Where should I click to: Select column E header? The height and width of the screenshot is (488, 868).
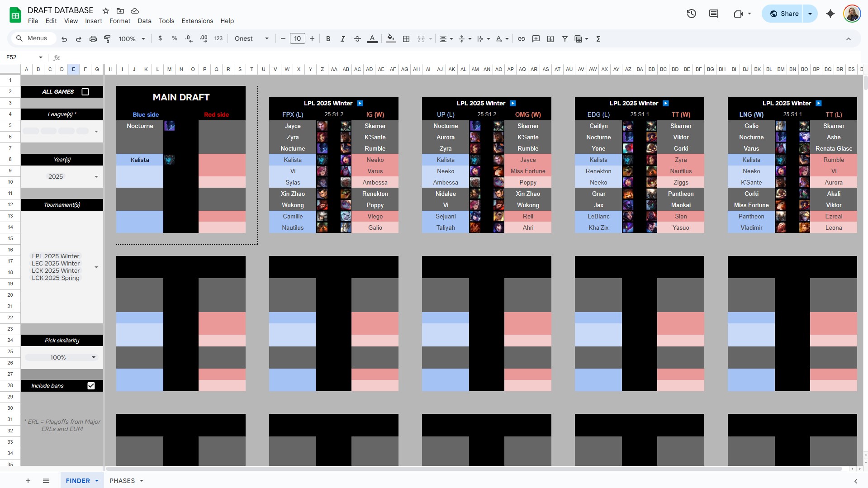pos(73,69)
